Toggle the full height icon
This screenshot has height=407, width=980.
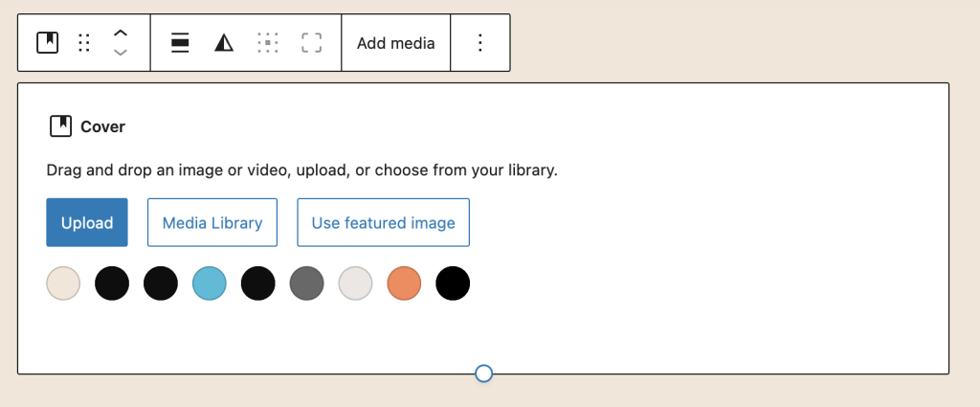tap(311, 42)
